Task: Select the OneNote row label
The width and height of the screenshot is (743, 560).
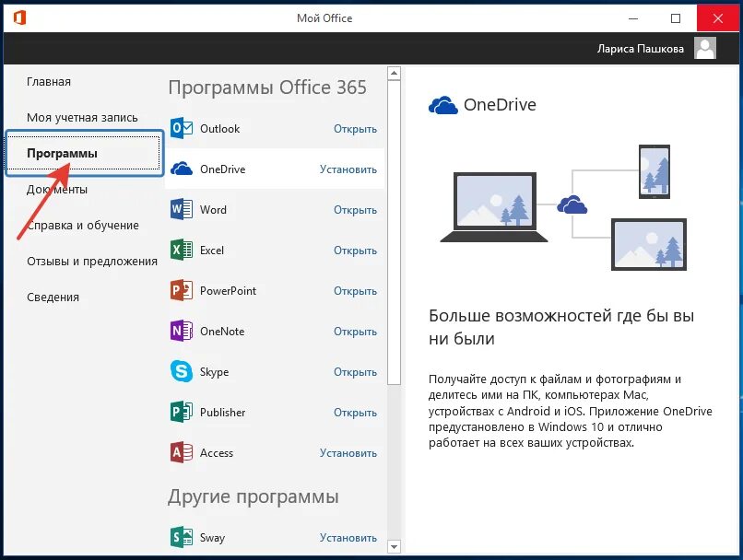Action: coord(222,332)
